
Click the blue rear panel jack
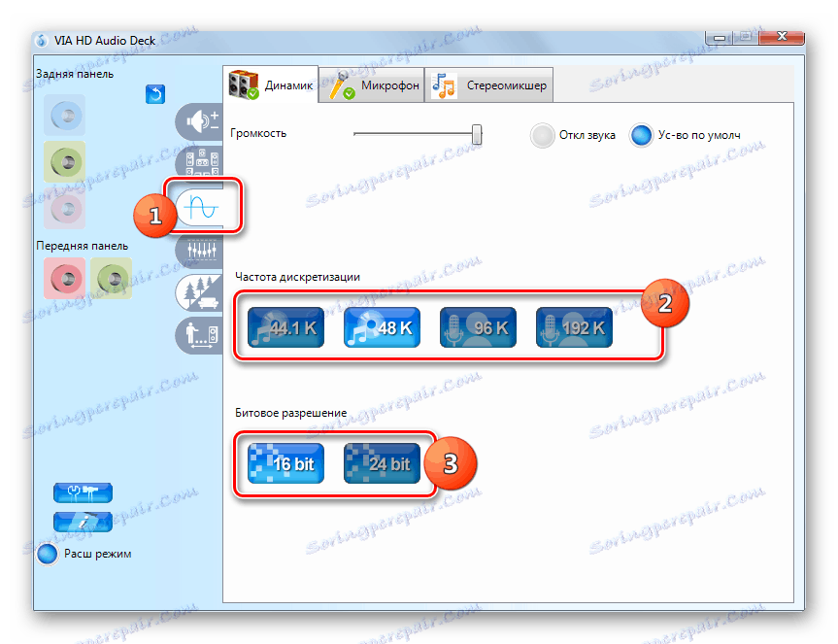click(x=65, y=115)
